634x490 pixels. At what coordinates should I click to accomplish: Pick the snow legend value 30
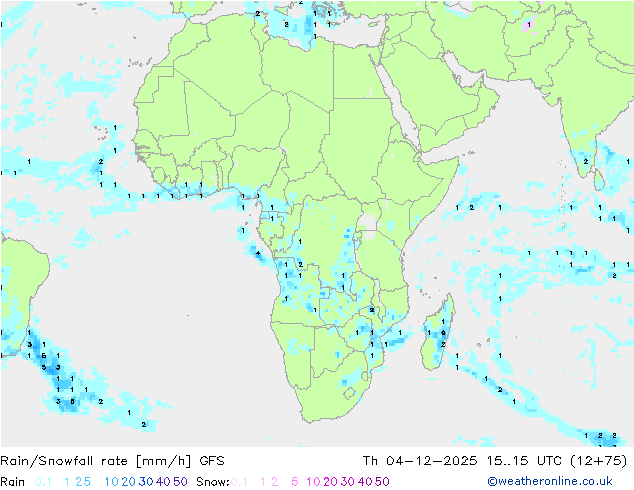point(348,482)
